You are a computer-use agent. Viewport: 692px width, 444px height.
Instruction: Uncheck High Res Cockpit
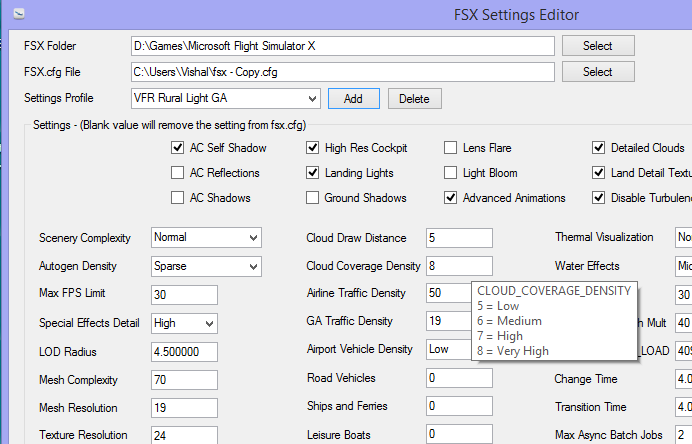pyautogui.click(x=312, y=147)
